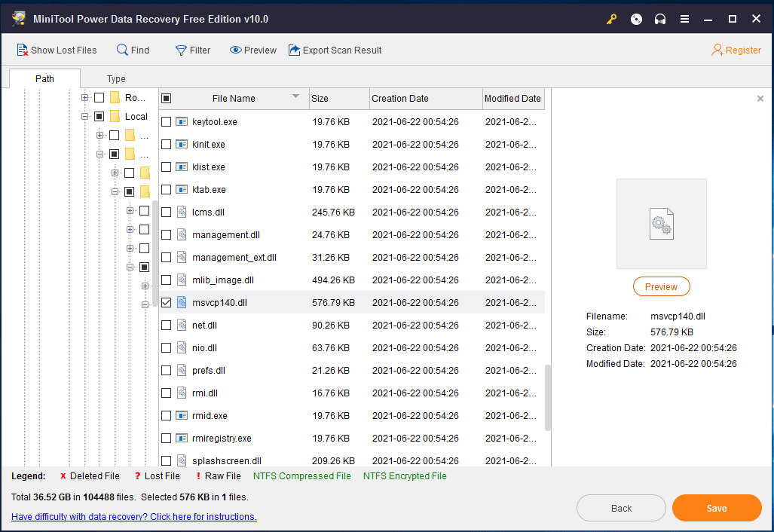Screen dimensions: 774x532
Task: Click the keytool.exe file icon
Action: click(x=182, y=121)
